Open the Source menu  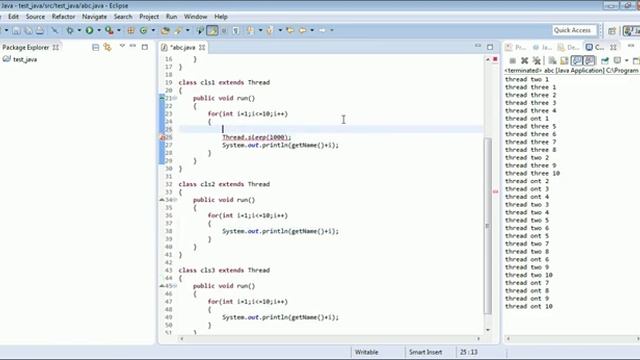[x=36, y=17]
